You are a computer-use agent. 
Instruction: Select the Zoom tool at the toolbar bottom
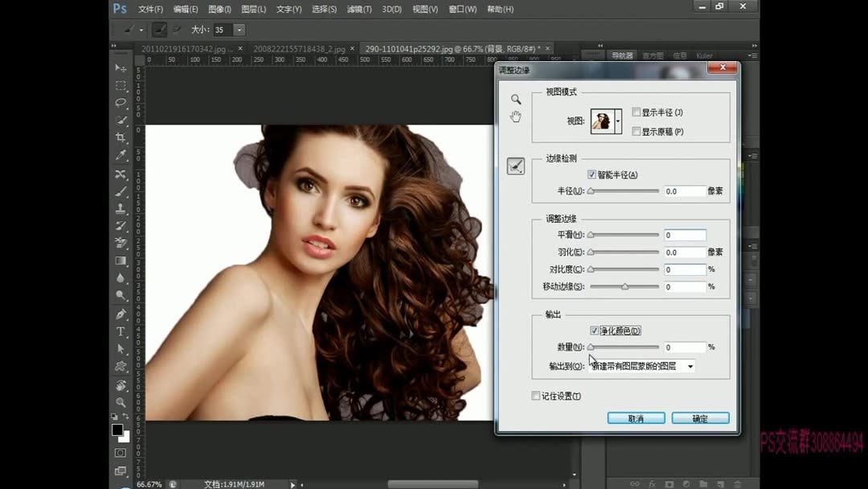[121, 402]
